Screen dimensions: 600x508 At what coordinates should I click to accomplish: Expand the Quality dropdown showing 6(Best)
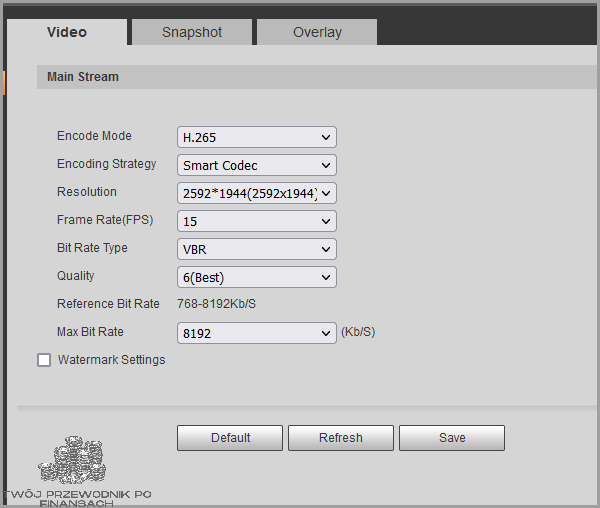257,277
